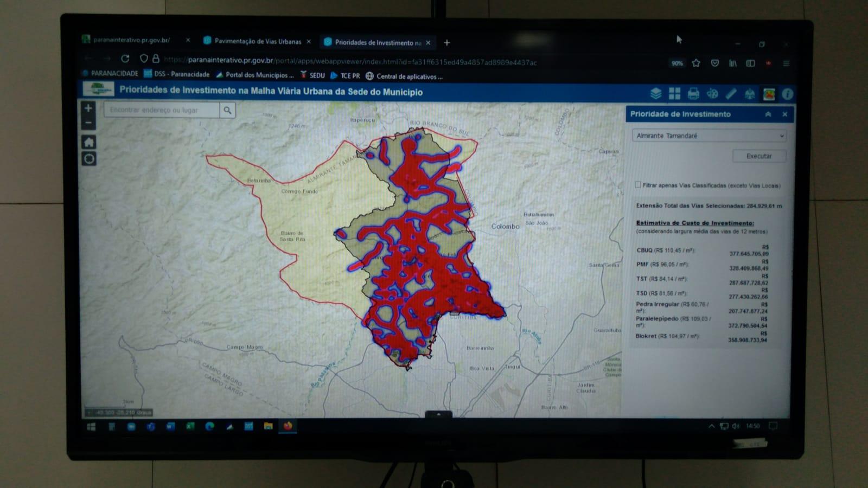Click the print map icon
Screen dimensions: 868x488
[x=693, y=94]
